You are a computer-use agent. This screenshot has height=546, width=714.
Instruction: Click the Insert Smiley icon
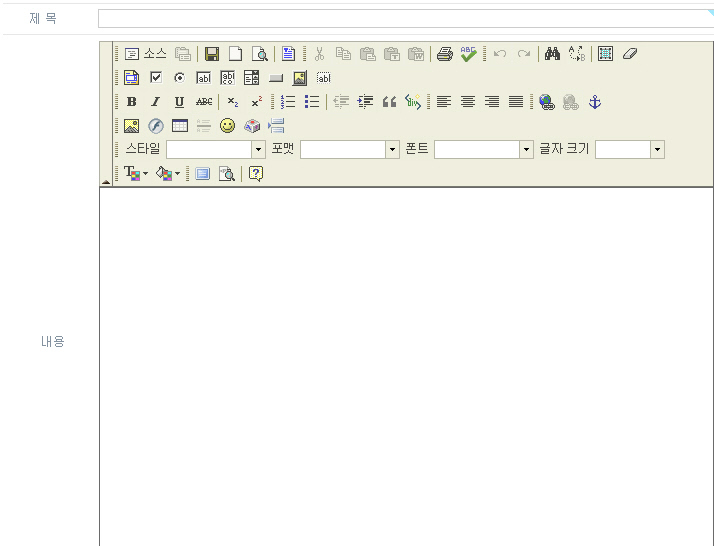[227, 126]
